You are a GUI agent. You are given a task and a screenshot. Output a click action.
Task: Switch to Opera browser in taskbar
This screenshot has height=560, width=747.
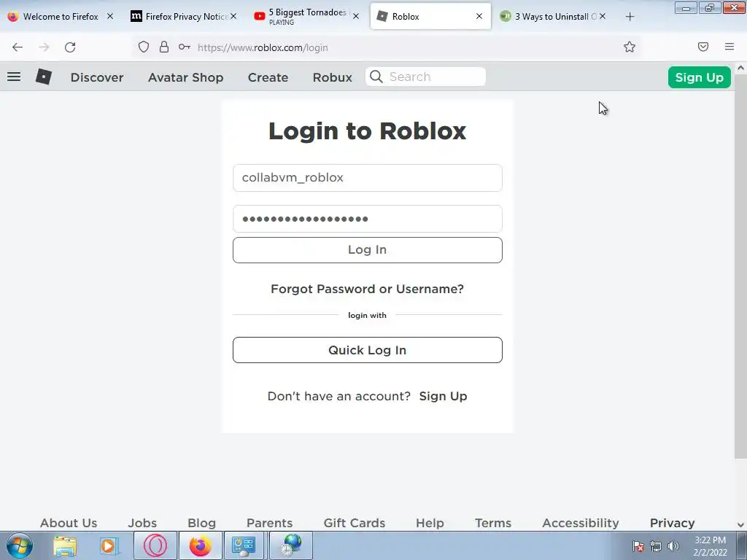(x=155, y=545)
